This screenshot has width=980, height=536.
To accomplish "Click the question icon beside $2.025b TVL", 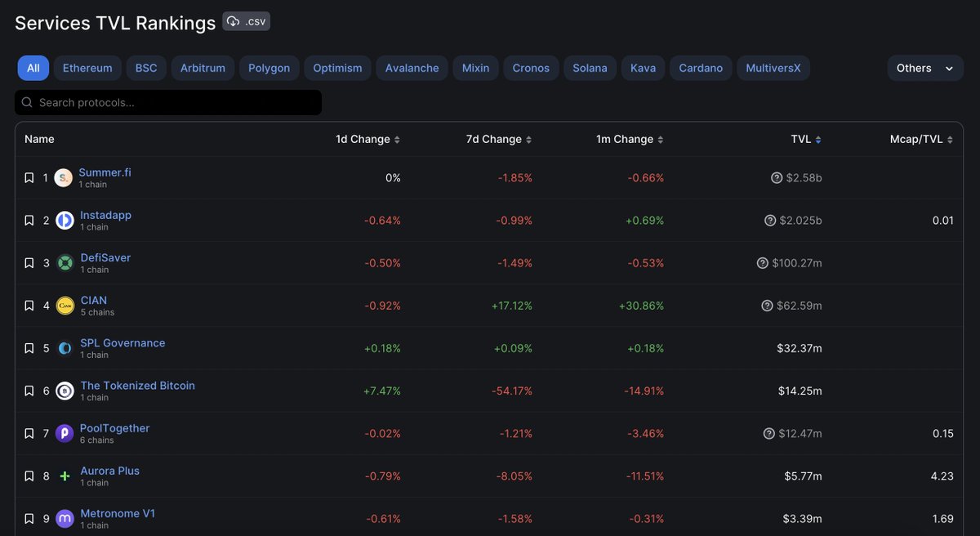I will tap(769, 221).
